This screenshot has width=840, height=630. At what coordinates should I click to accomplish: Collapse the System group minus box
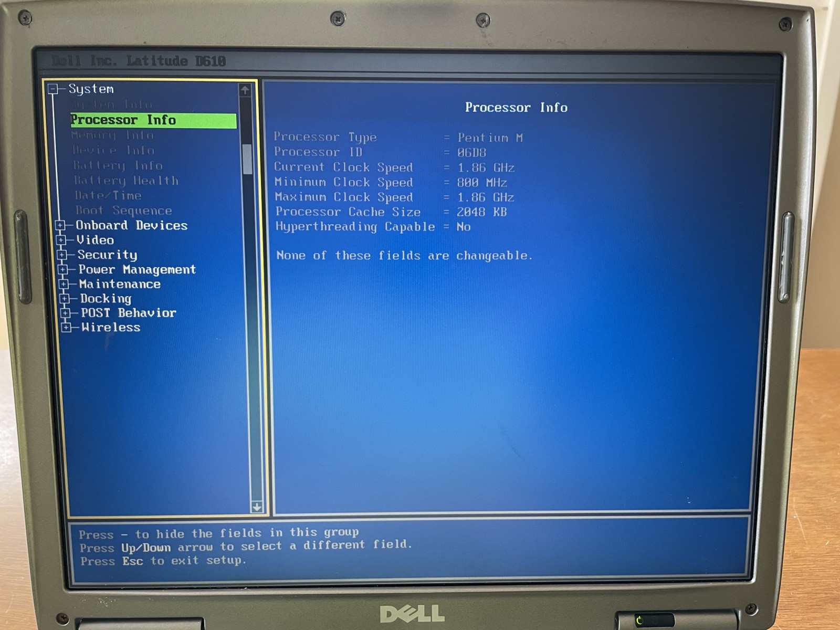[x=52, y=89]
